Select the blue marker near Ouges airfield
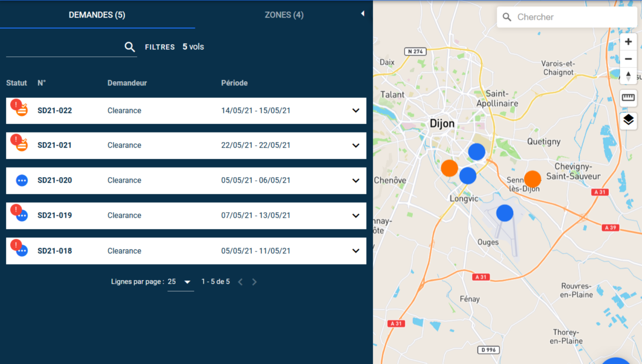This screenshot has height=364, width=642. click(x=505, y=213)
